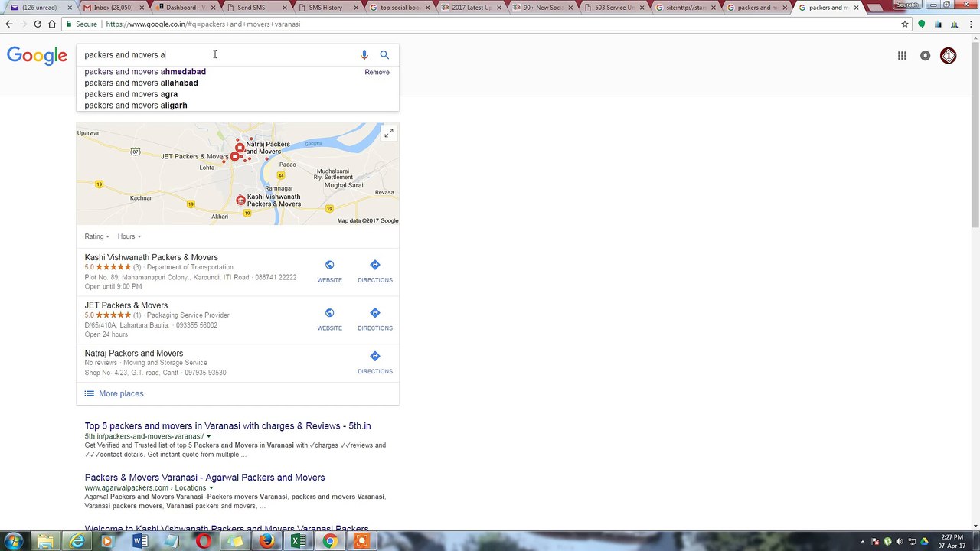The height and width of the screenshot is (551, 980).
Task: Click the browser address bar URL
Action: pos(203,24)
